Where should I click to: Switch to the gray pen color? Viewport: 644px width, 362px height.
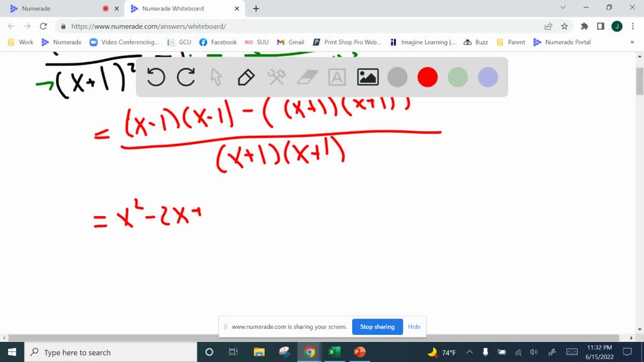pyautogui.click(x=397, y=77)
